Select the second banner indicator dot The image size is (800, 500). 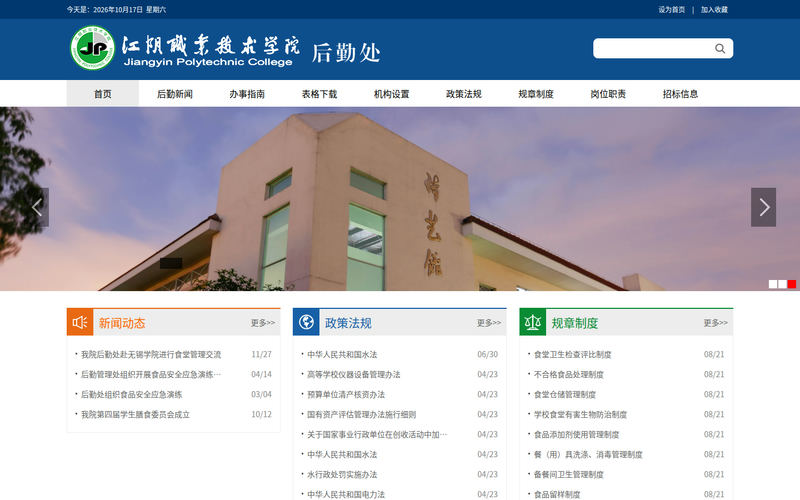tap(782, 284)
